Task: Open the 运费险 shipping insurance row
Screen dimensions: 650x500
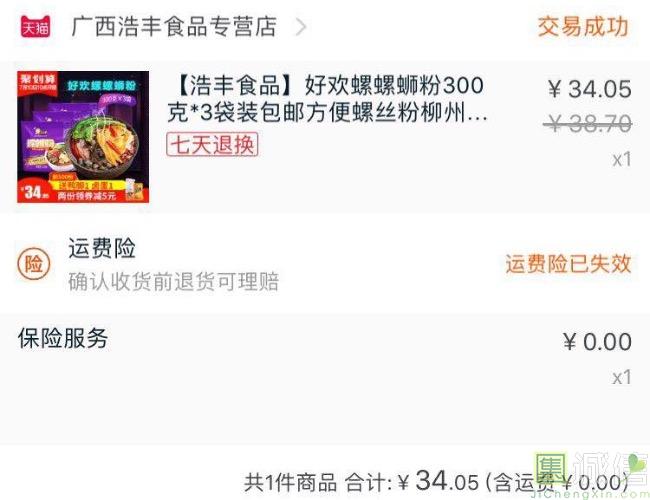Action: coord(325,264)
